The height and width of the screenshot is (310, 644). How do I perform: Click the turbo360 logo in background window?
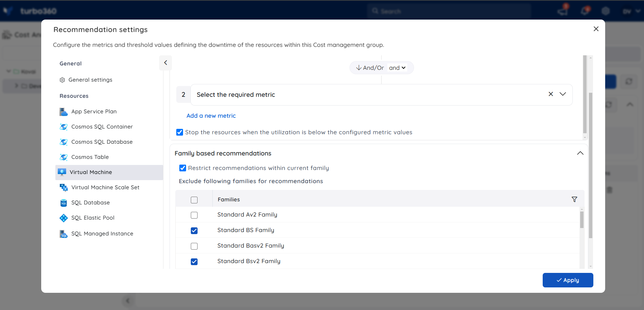tap(30, 11)
